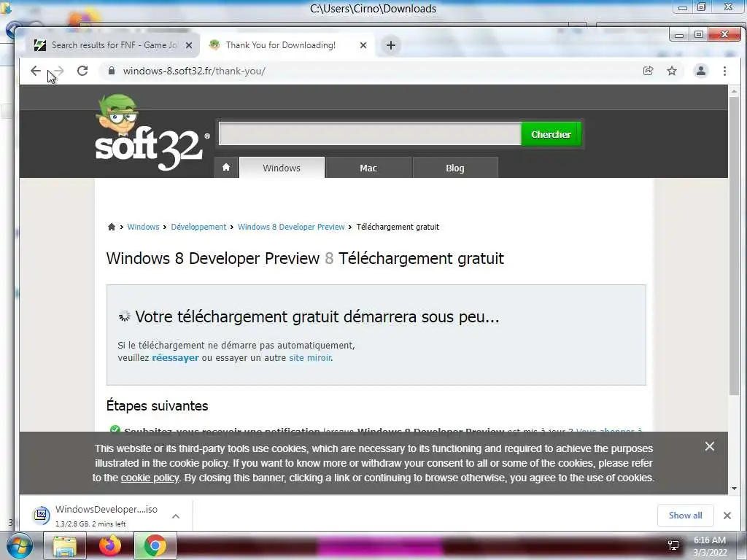Click the soft32 search input field

coord(370,134)
